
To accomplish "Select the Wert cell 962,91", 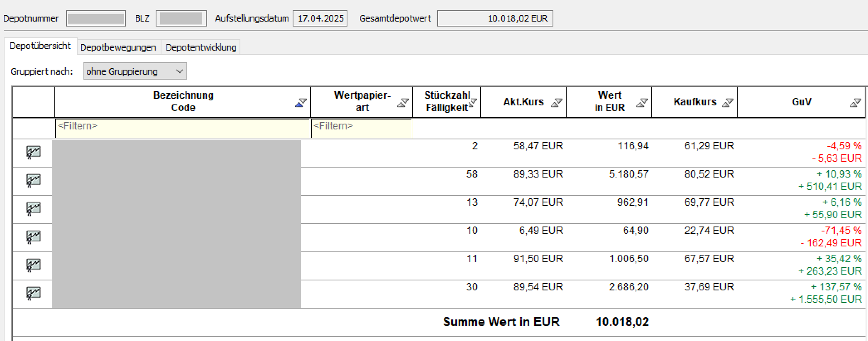I will (x=633, y=202).
